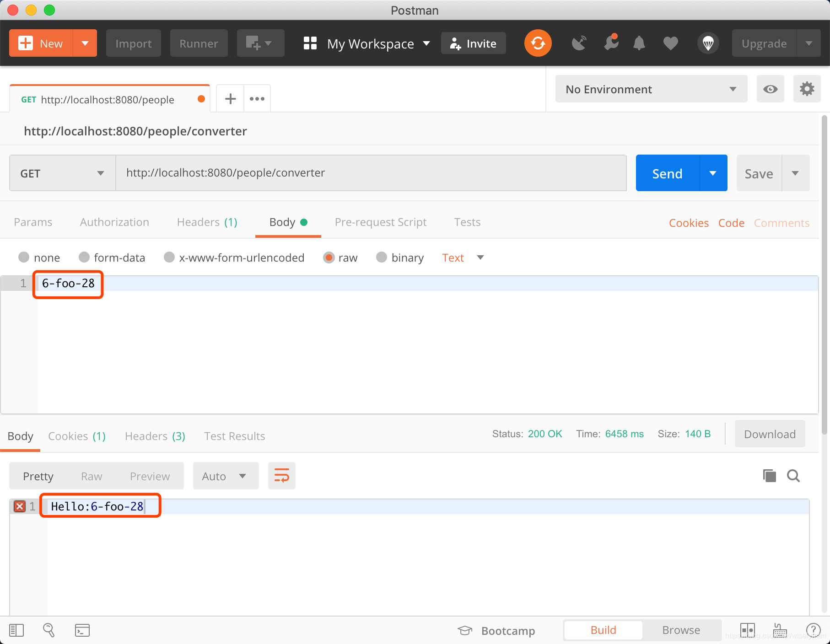The height and width of the screenshot is (644, 830).
Task: Select the form-data radio option
Action: click(84, 257)
